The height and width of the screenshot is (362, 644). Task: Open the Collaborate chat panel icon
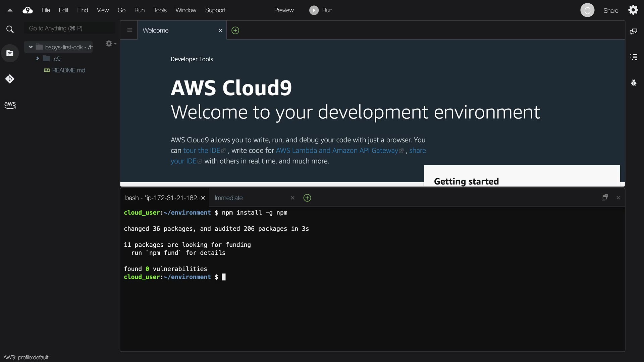pyautogui.click(x=633, y=32)
